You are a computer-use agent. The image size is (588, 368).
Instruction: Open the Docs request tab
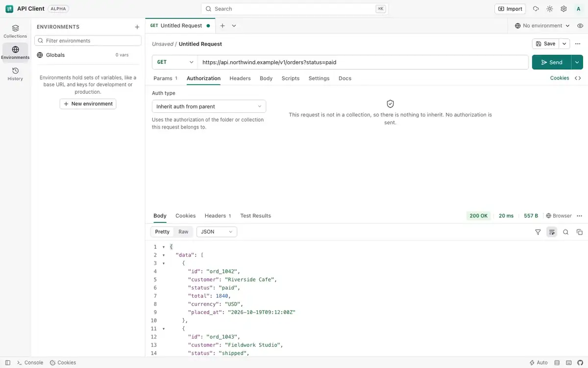pyautogui.click(x=345, y=78)
